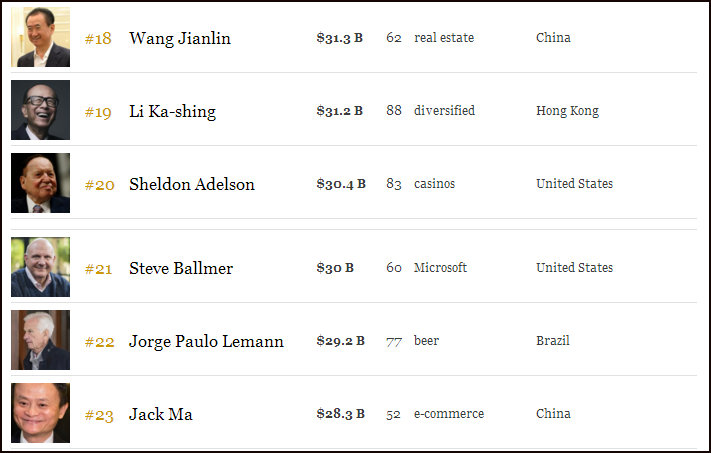This screenshot has height=453, width=711.
Task: Click Jorge Paulo Lemann's name
Action: tap(206, 341)
